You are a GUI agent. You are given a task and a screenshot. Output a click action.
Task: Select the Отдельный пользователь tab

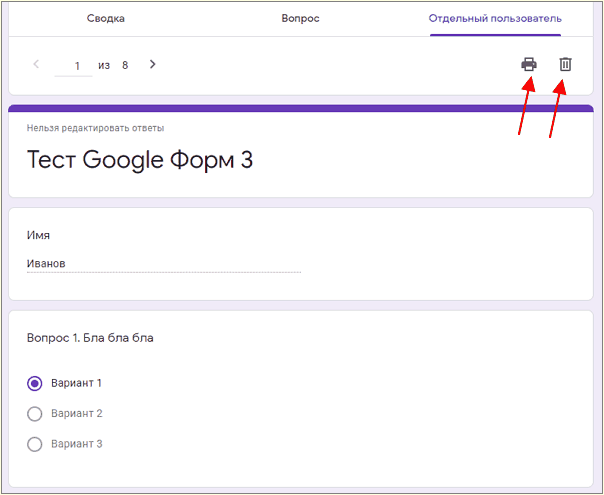pos(495,18)
